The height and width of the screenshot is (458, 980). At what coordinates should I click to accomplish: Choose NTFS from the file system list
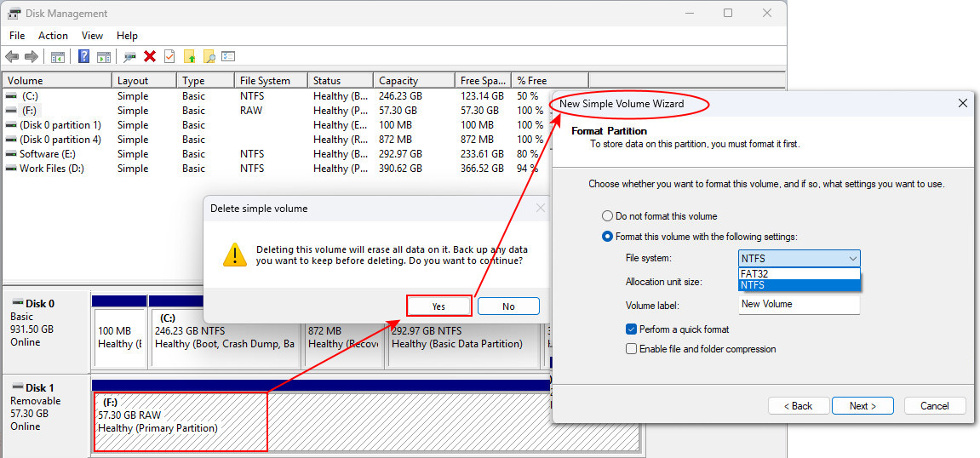tap(799, 285)
